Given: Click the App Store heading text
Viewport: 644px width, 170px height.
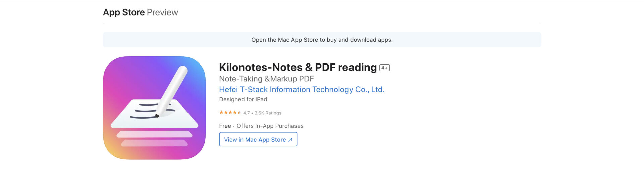Looking at the screenshot, I should (124, 12).
